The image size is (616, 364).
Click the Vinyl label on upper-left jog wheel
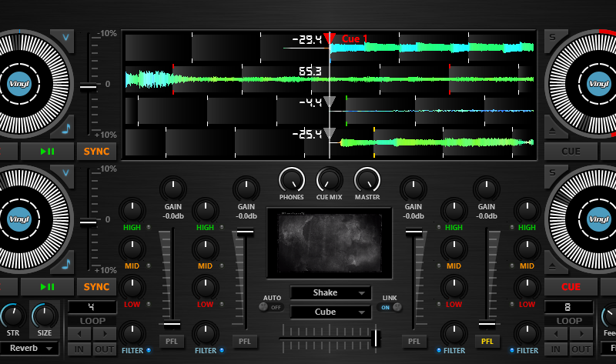pos(19,84)
